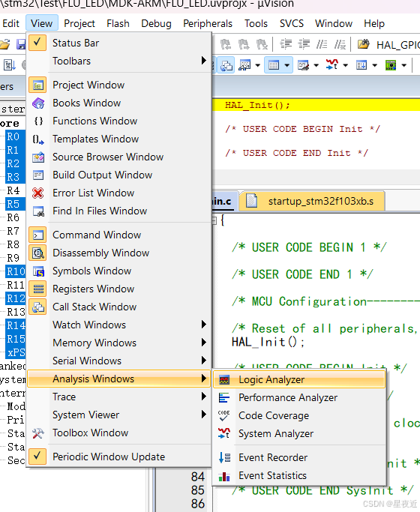
Task: Click the Toolbox Window hammer icon
Action: (x=38, y=433)
